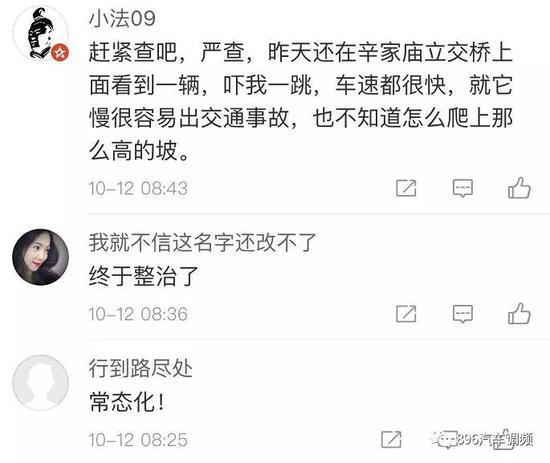Visit the 小法09 username link
This screenshot has height=463, width=550.
[122, 18]
